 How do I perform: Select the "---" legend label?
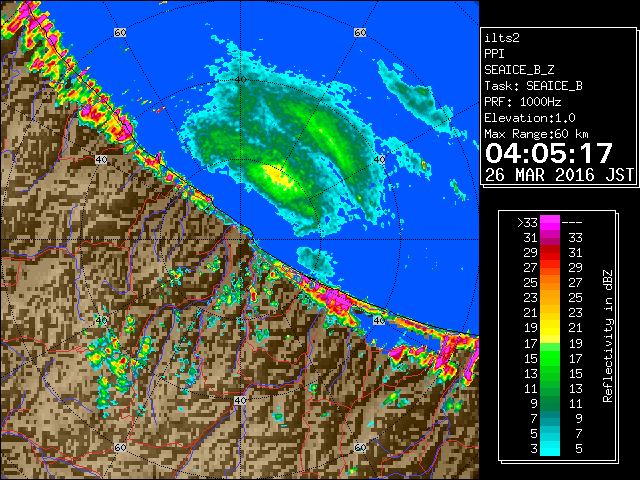[x=572, y=223]
